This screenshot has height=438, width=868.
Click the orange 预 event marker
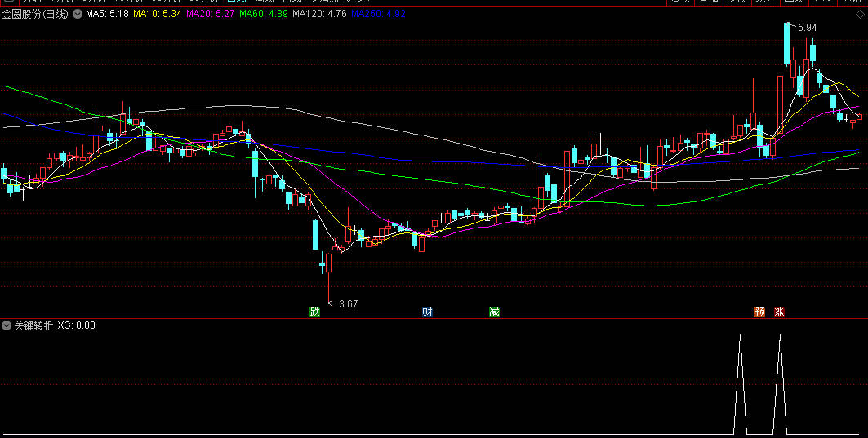point(760,312)
